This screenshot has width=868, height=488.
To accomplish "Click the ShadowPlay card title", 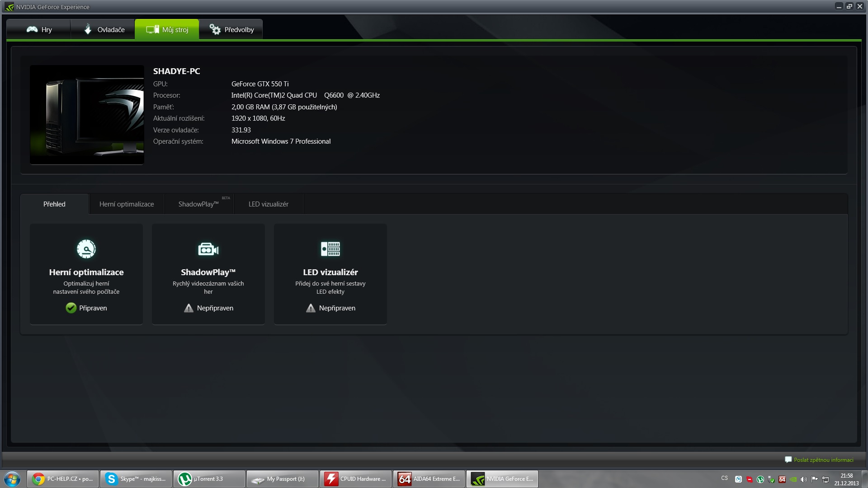I will click(x=208, y=272).
